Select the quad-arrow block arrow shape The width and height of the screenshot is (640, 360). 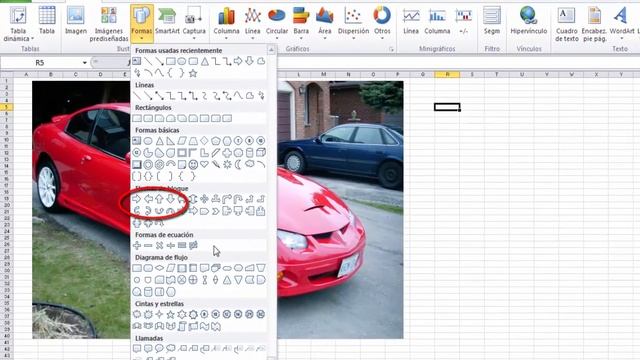click(204, 199)
